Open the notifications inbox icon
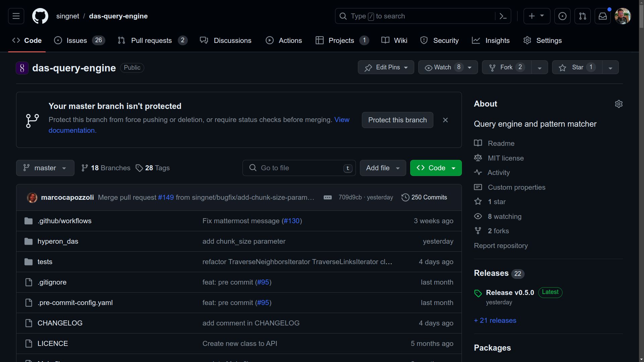Viewport: 644px width, 362px height. click(x=603, y=16)
